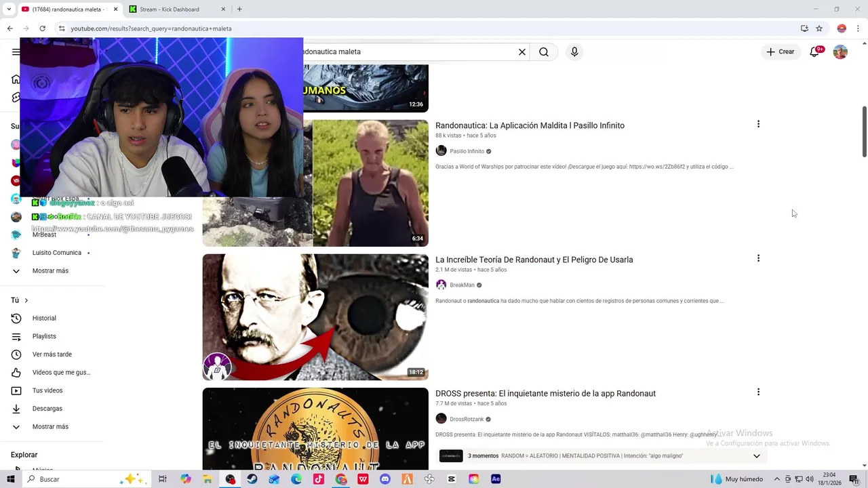This screenshot has height=488, width=868.
Task: Open title Randonautica: La Aplicación Maldita
Action: 530,125
